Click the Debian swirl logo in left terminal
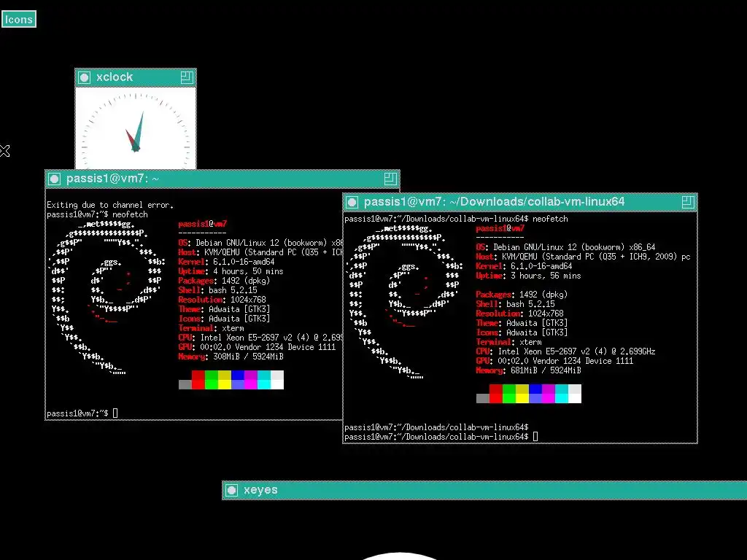The height and width of the screenshot is (560, 747). click(x=107, y=297)
